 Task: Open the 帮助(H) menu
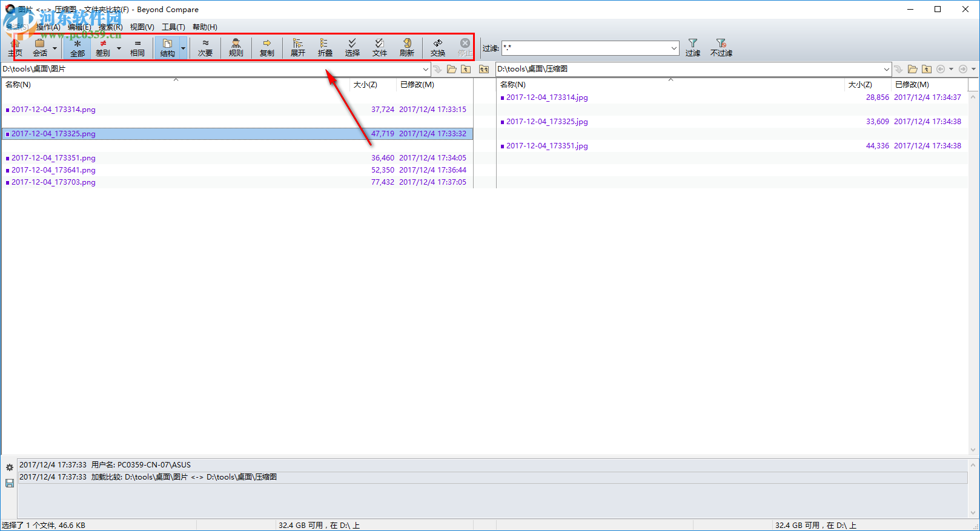[205, 27]
